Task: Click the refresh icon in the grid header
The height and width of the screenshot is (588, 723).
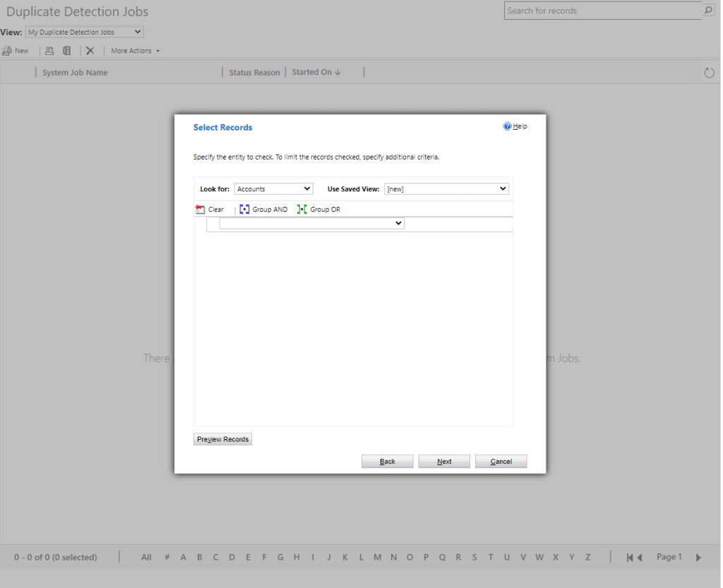Action: (710, 73)
